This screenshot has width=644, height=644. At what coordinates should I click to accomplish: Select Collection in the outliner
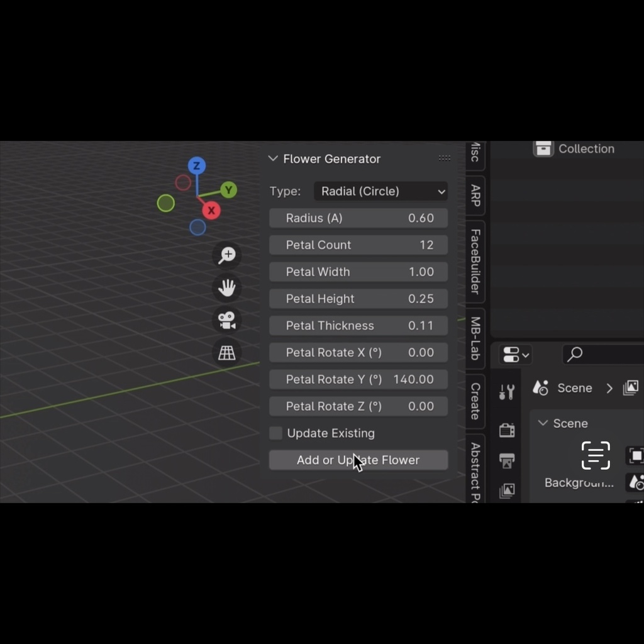[x=585, y=149]
